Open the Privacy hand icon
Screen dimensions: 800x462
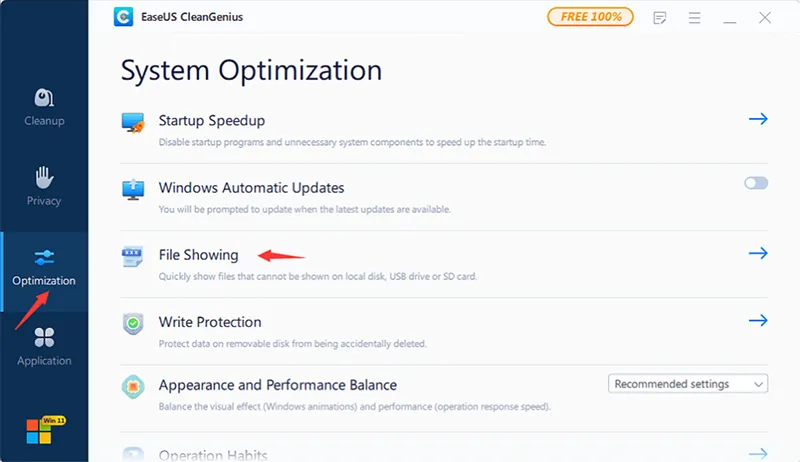(x=44, y=177)
